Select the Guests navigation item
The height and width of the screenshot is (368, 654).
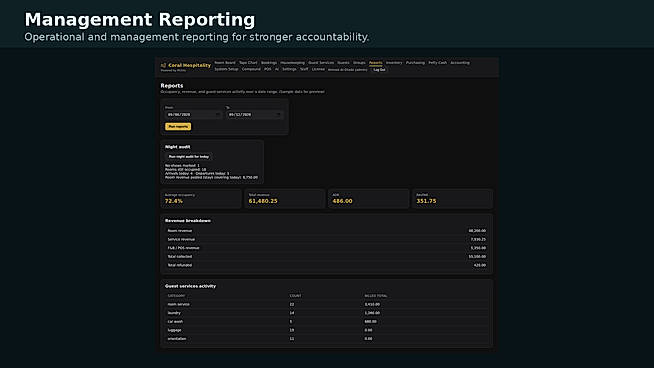(343, 63)
